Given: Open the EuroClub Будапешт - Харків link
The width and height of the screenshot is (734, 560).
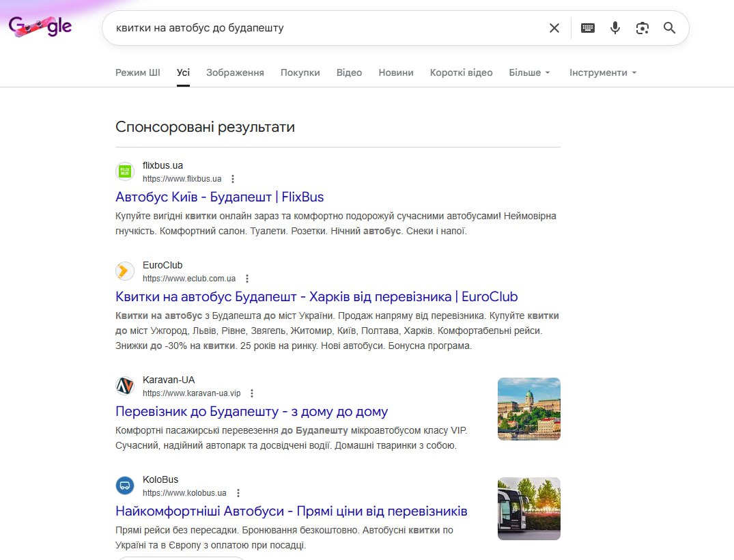Looking at the screenshot, I should [x=316, y=297].
